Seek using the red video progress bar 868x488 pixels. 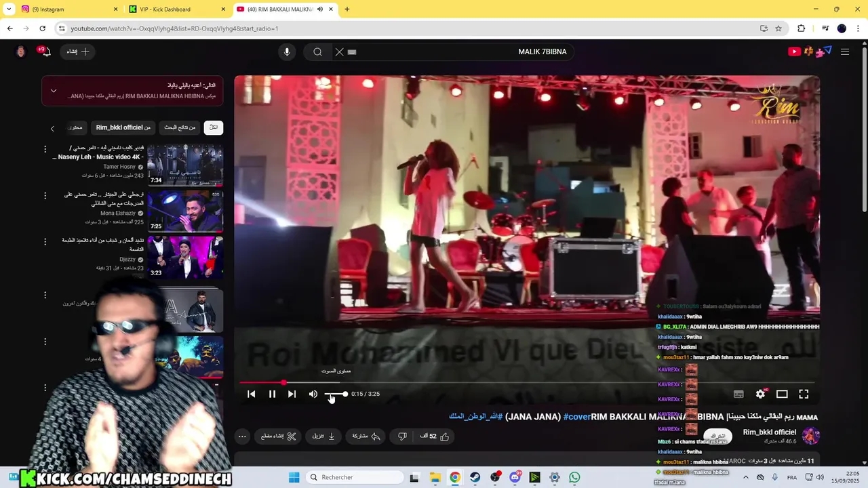527,383
